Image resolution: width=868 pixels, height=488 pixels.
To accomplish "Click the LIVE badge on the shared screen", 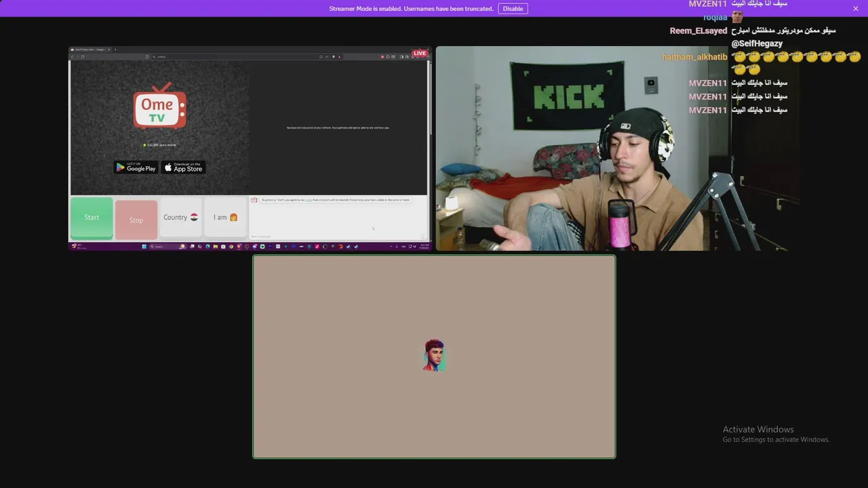I will pos(420,54).
